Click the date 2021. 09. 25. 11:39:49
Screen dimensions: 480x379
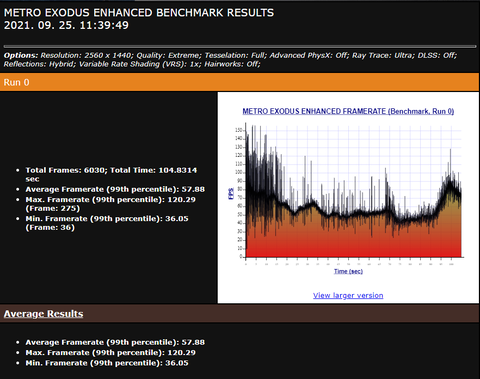(66, 25)
